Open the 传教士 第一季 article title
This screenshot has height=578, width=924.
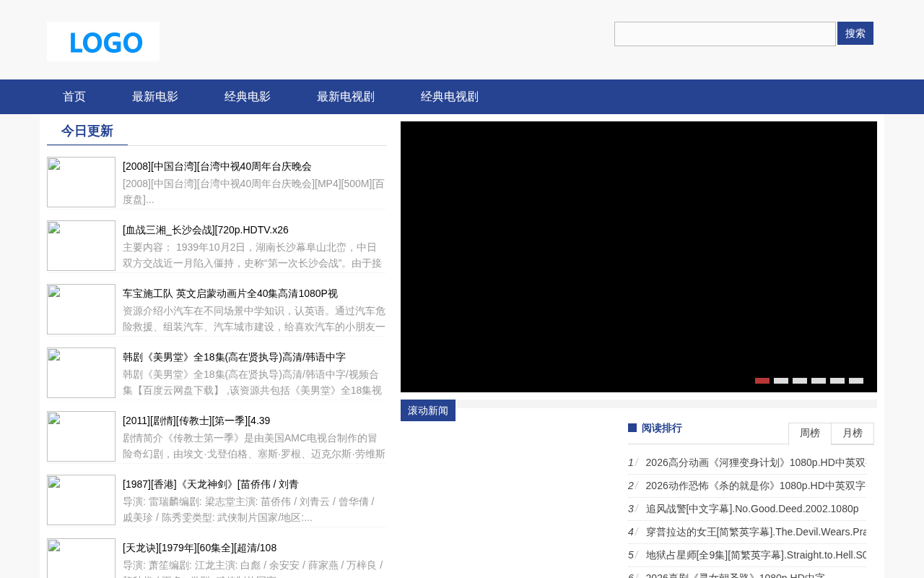coord(196,420)
